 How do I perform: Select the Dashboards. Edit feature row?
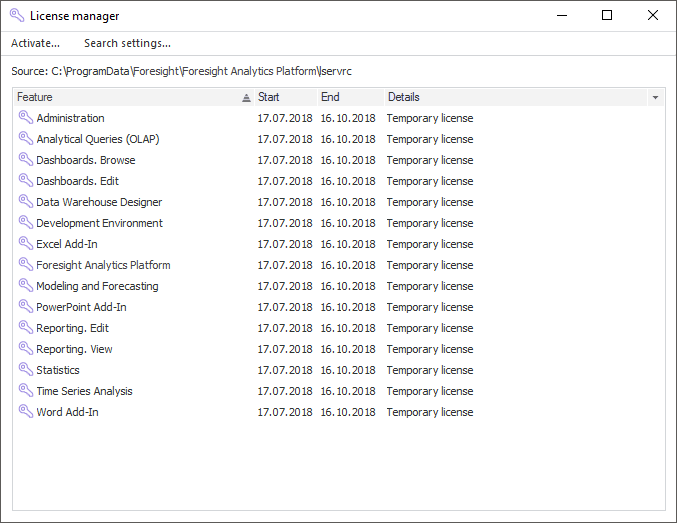pos(77,181)
